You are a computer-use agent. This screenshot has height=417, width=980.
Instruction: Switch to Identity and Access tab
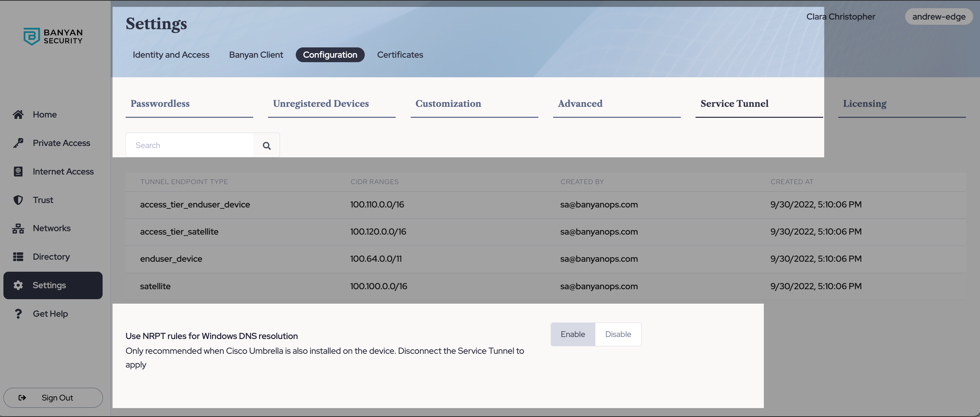tap(171, 55)
